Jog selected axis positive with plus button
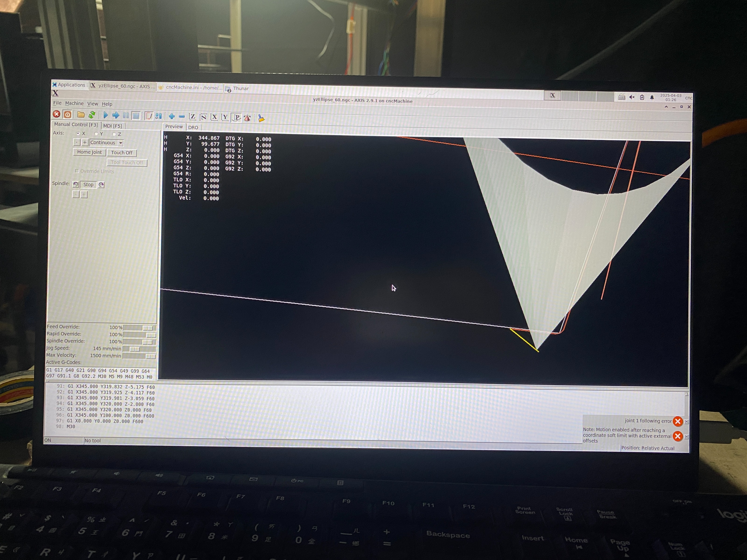The image size is (747, 560). 85,142
